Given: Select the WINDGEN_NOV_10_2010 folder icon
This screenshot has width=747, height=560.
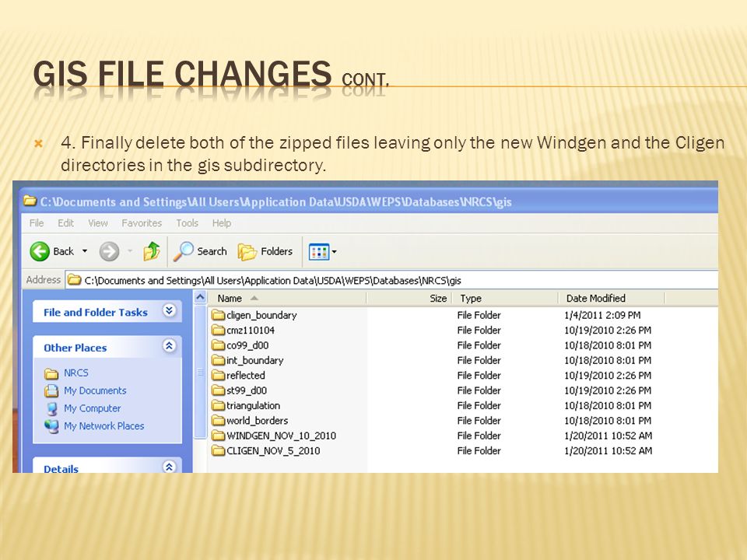Looking at the screenshot, I should [x=218, y=436].
